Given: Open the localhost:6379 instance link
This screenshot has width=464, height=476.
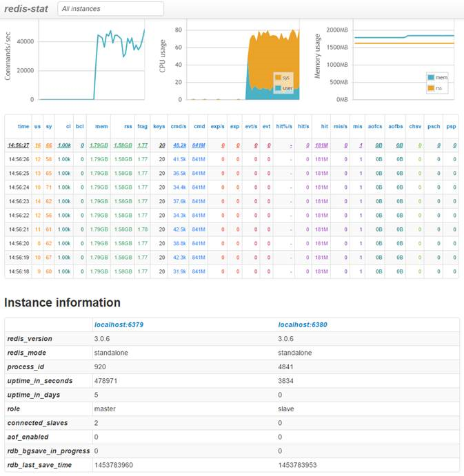Looking at the screenshot, I should pos(119,325).
